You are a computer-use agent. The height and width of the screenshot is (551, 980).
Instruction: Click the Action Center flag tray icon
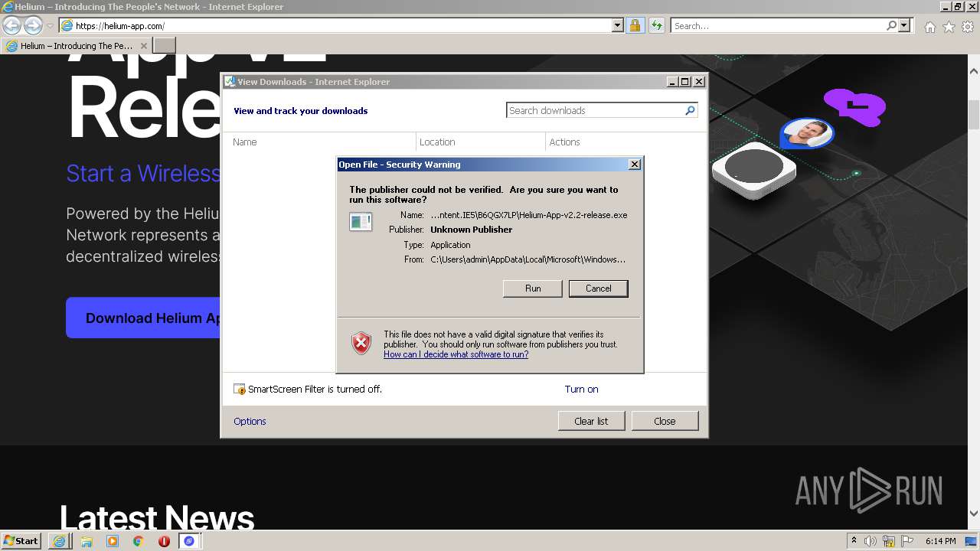tap(908, 541)
